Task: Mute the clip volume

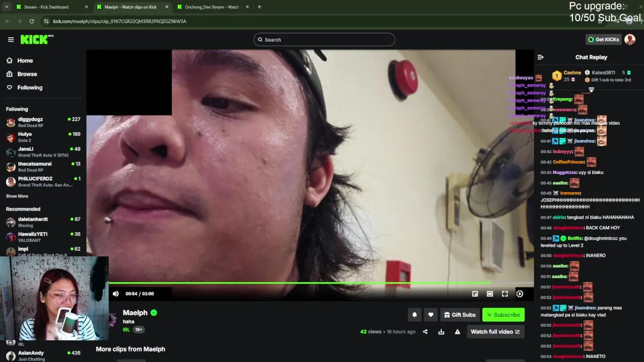Action: 116,294
